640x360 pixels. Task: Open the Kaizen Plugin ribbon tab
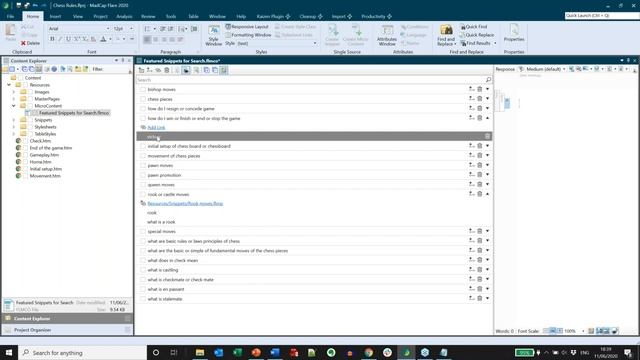(273, 16)
